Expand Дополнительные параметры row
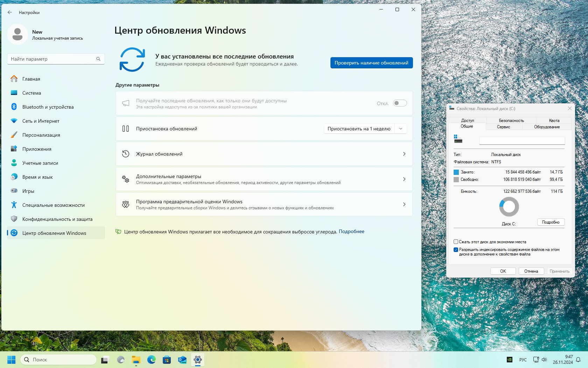This screenshot has height=368, width=588. 264,179
